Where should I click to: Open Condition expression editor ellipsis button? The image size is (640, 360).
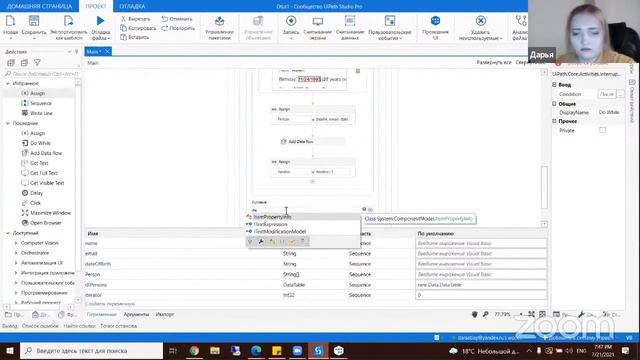click(x=620, y=94)
